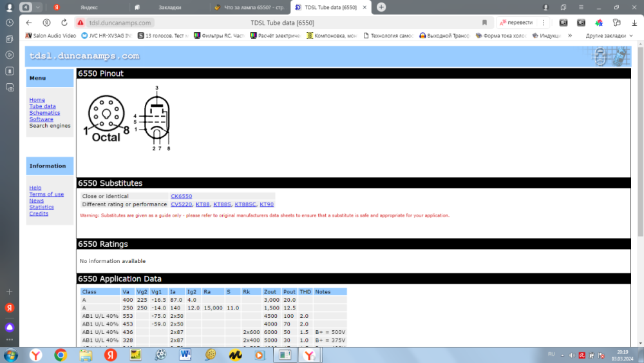Click the Terms of use link

click(46, 194)
